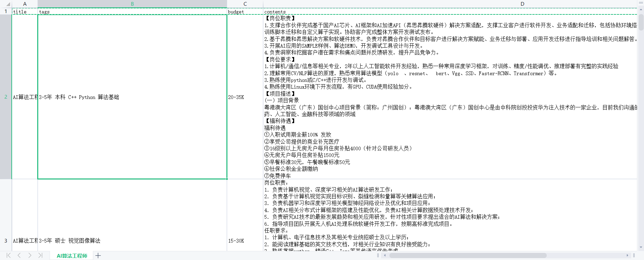The width and height of the screenshot is (644, 260).
Task: Select the 'tags' header cell
Action: pos(132,11)
